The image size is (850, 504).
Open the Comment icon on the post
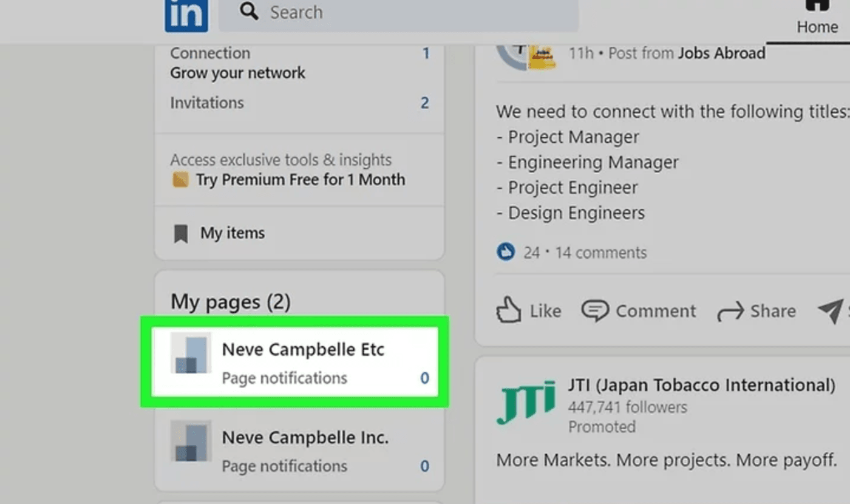point(597,311)
